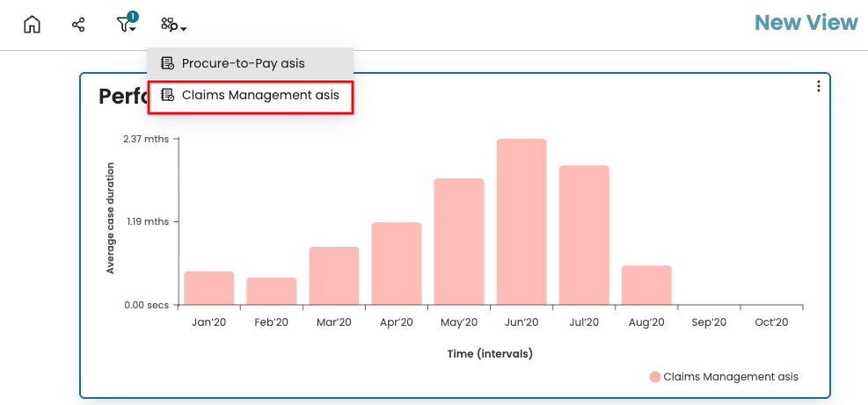Select the Jun'20 bar in chart
The image size is (868, 405).
pos(521,221)
